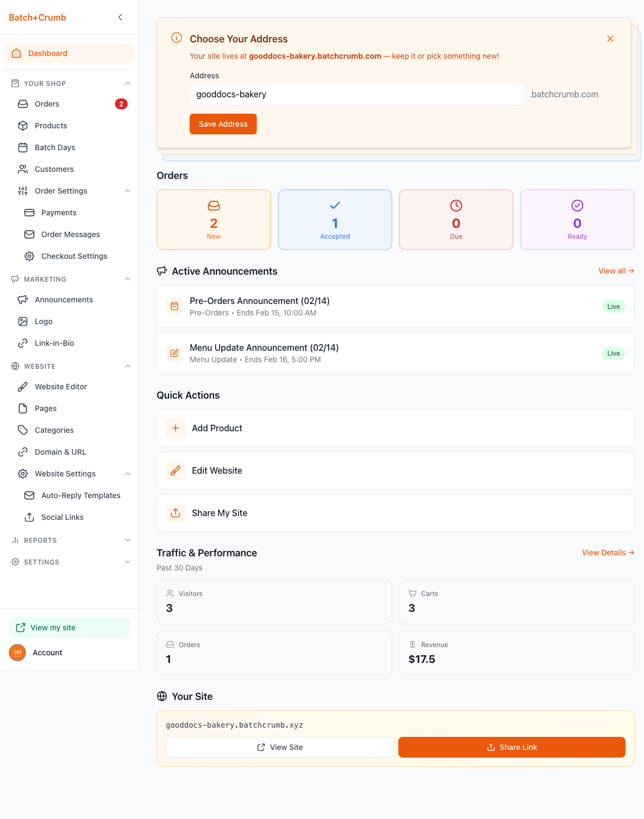The width and height of the screenshot is (644, 819).
Task: Click the Accepted orders status card
Action: tap(335, 220)
